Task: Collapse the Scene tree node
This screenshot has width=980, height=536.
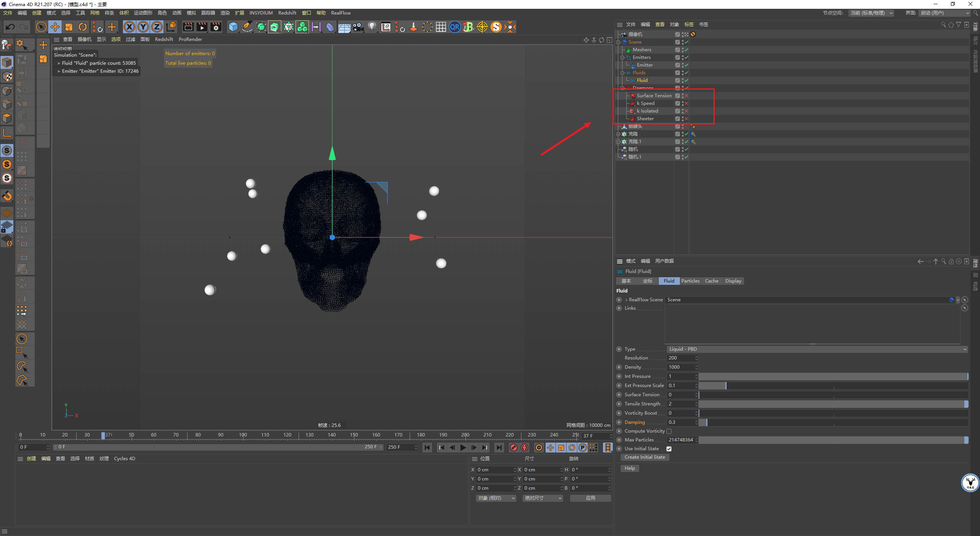Action: (618, 42)
